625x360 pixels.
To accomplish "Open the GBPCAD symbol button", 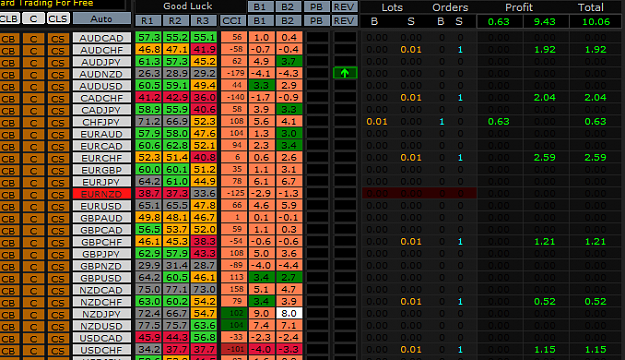I will point(102,230).
